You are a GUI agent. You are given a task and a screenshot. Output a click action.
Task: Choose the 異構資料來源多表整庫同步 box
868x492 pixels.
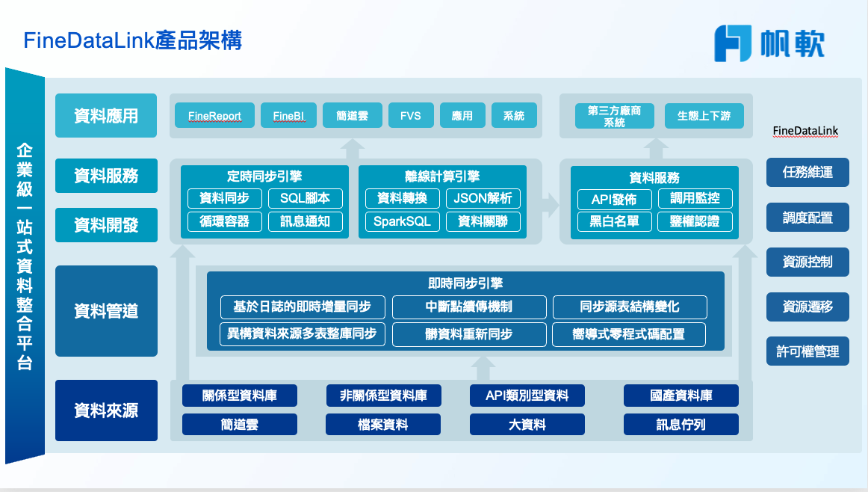pos(303,334)
